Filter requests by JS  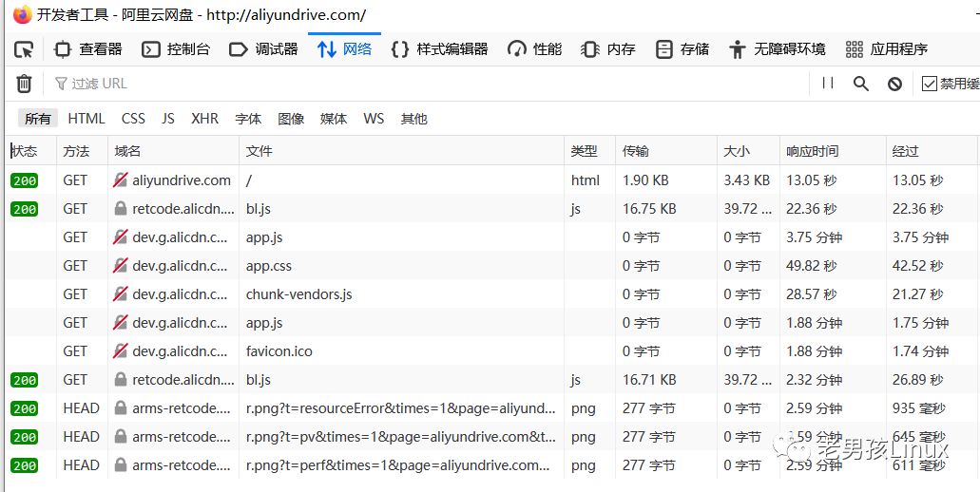[168, 119]
